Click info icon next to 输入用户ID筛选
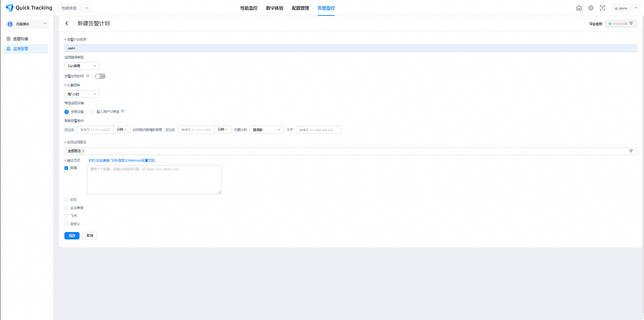644x320 pixels. click(x=123, y=111)
